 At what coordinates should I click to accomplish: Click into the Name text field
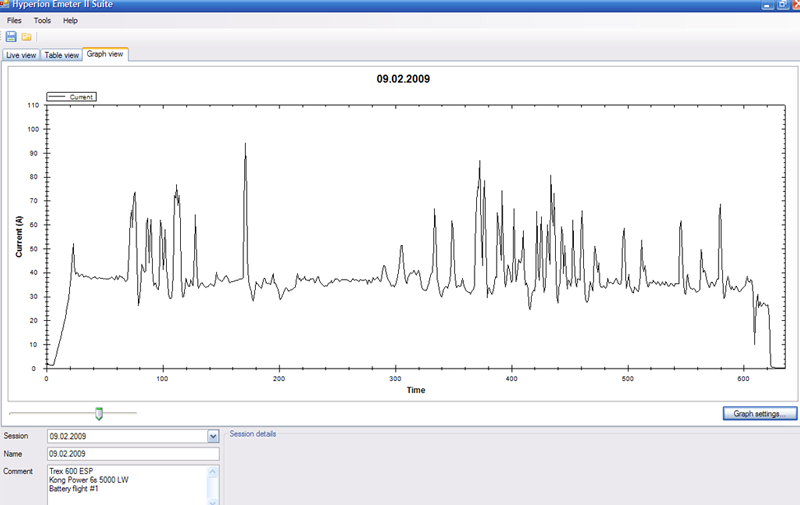(132, 454)
